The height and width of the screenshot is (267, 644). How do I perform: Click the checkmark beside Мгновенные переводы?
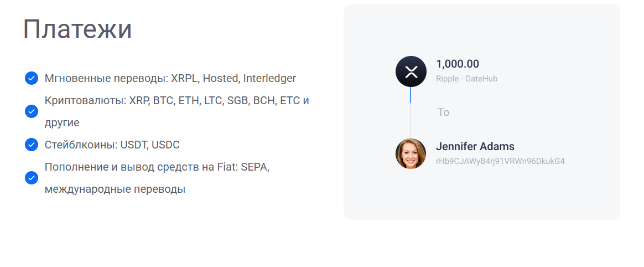32,78
